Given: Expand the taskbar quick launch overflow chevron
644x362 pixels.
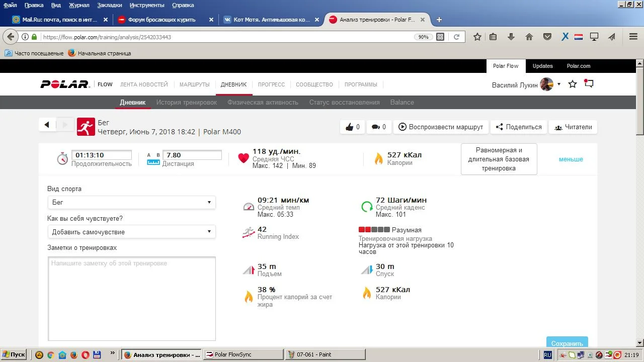Looking at the screenshot, I should (x=112, y=353).
